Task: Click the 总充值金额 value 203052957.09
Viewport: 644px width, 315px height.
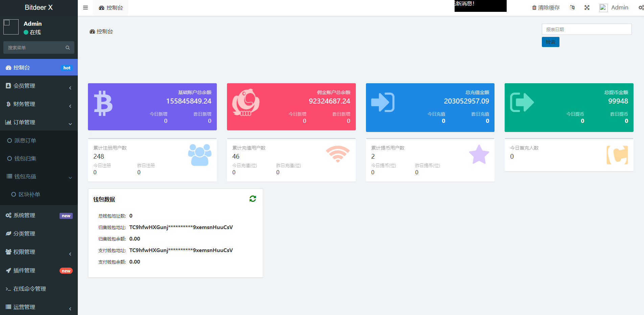Action: (466, 101)
